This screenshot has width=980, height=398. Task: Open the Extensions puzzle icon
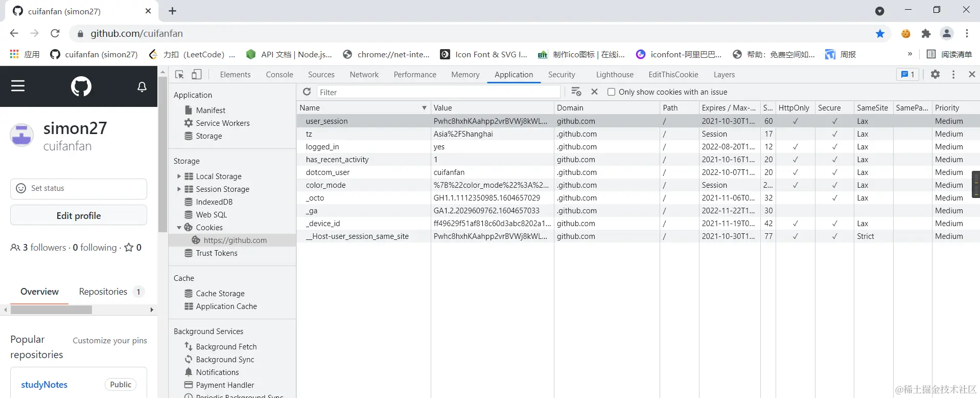[x=926, y=34]
